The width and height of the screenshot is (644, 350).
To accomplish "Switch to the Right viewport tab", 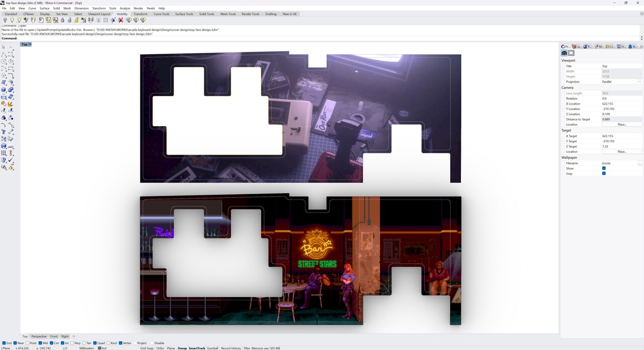I will point(65,336).
